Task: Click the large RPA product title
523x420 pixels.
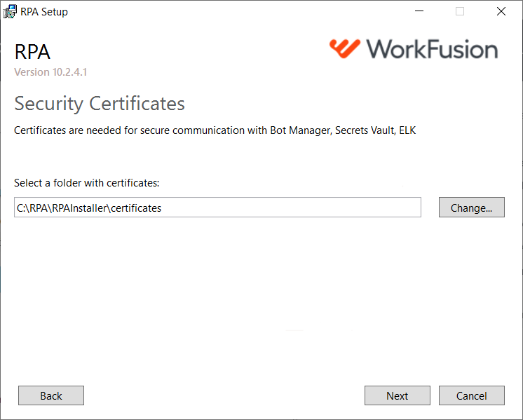Action: 32,52
